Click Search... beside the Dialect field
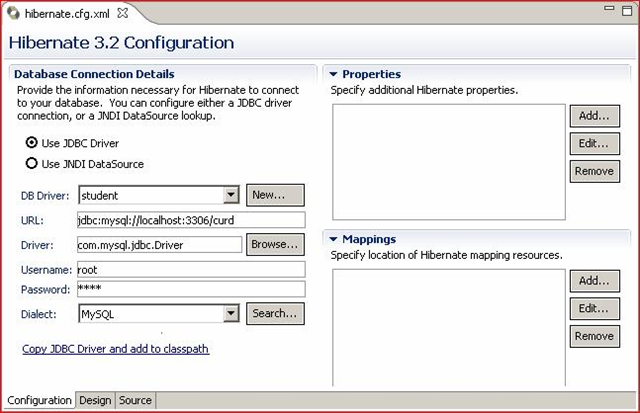 [275, 314]
